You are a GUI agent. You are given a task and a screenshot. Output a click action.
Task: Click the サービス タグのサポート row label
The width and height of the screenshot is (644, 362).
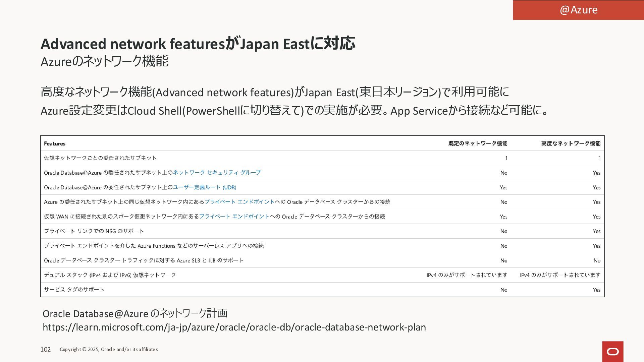(x=74, y=289)
